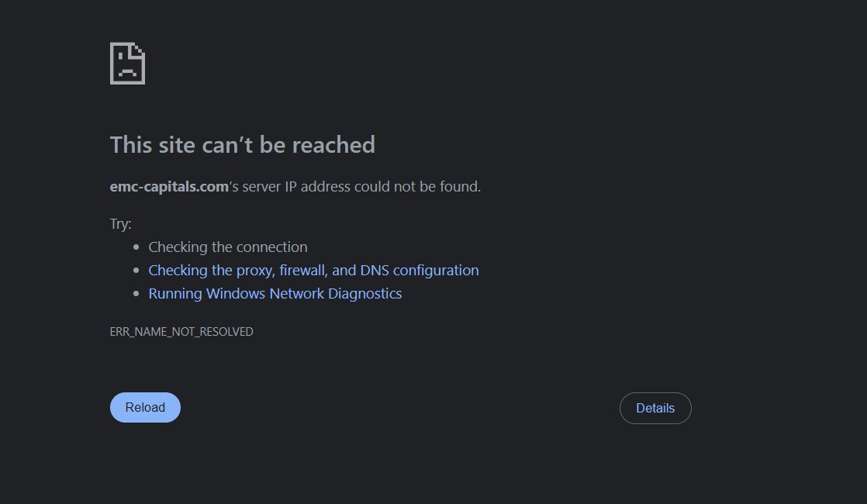The height and width of the screenshot is (504, 867).
Task: Click the frowning mouth on the page icon
Action: click(127, 72)
